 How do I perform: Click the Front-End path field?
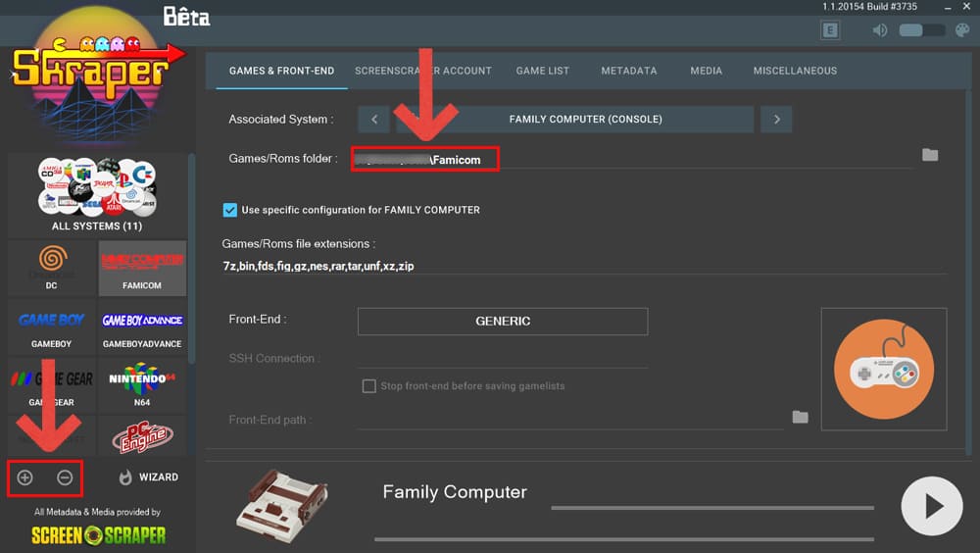tap(570, 419)
